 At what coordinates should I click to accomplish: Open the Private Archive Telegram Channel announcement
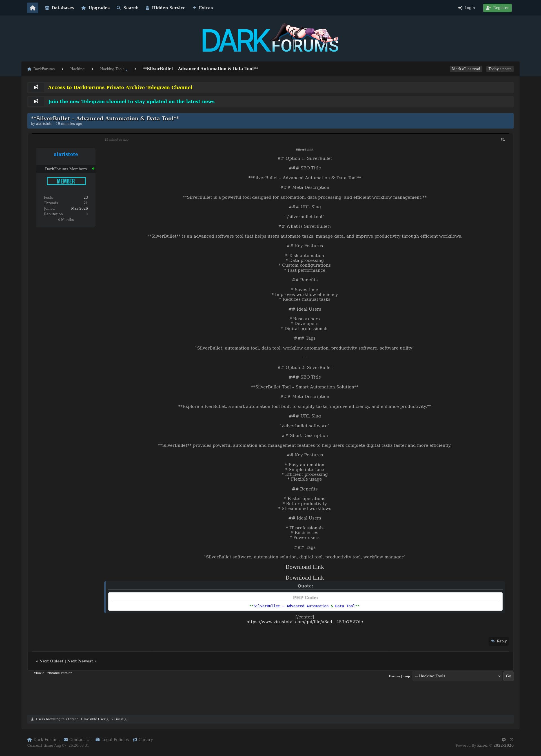click(120, 87)
